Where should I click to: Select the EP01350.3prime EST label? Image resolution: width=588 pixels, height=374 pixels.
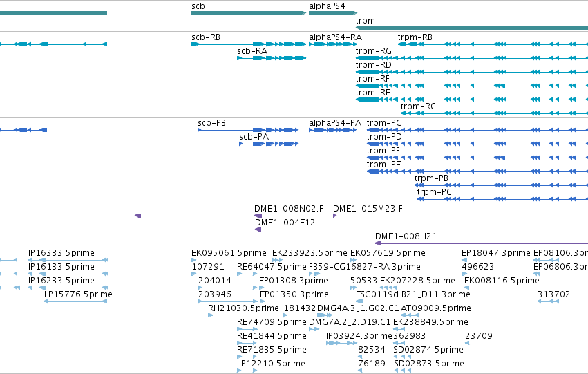coord(294,295)
